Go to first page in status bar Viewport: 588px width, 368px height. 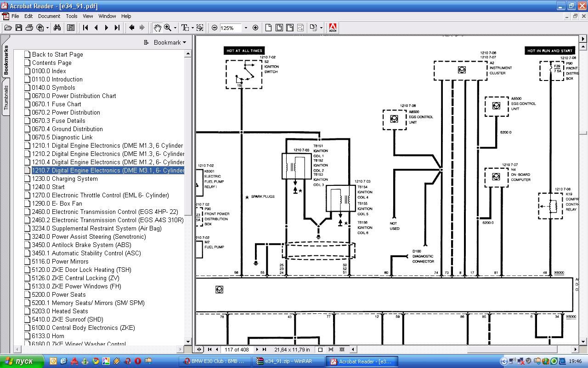click(x=210, y=350)
